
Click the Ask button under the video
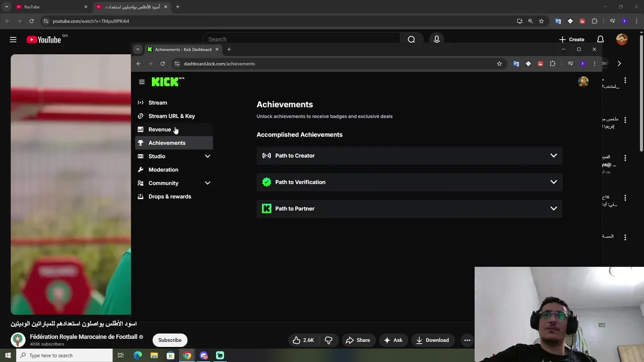coord(393,340)
